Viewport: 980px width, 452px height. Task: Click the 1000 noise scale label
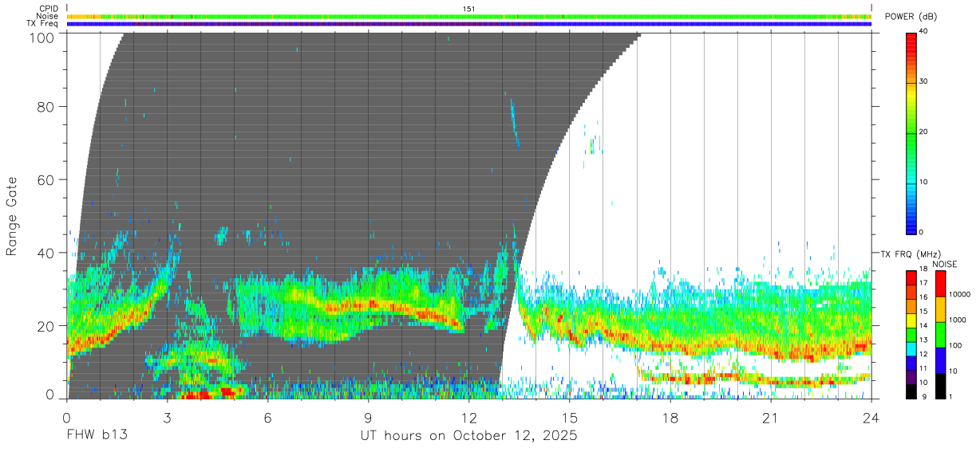pyautogui.click(x=957, y=320)
